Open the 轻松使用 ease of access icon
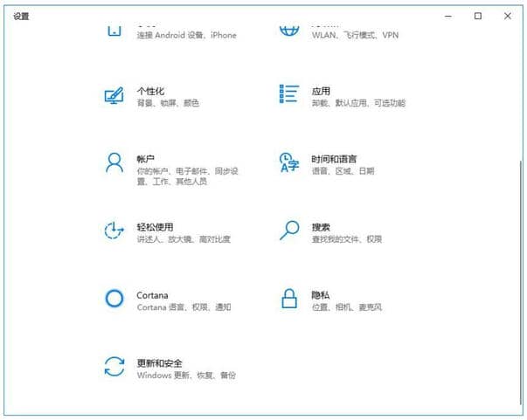The height and width of the screenshot is (420, 527). [x=114, y=231]
